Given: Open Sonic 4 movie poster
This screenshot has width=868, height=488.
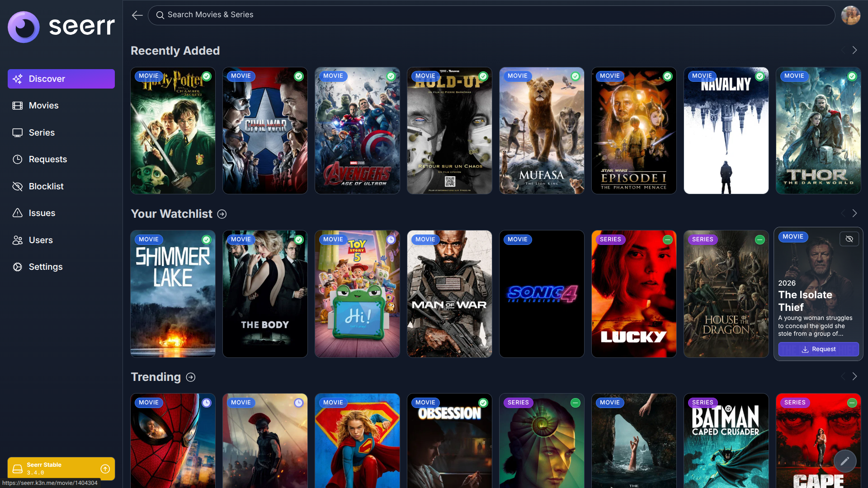Looking at the screenshot, I should [542, 294].
